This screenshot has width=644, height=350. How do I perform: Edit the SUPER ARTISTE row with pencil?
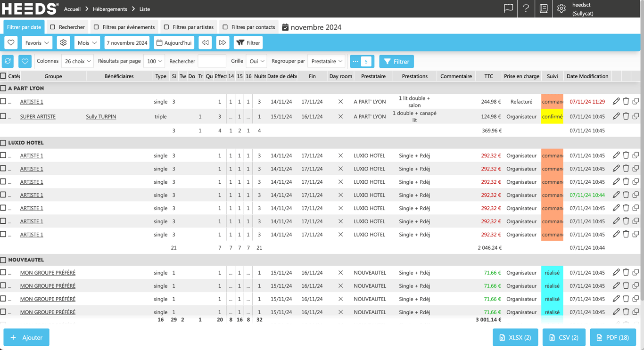[x=616, y=116]
